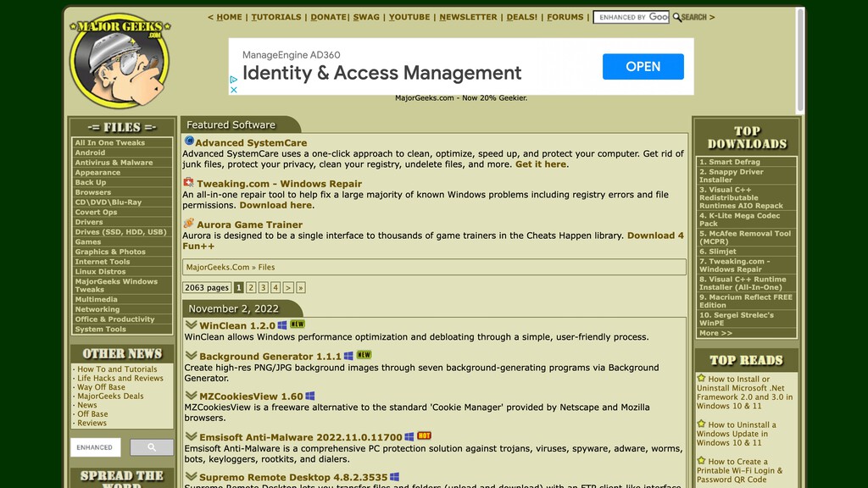The height and width of the screenshot is (488, 868).
Task: Click the MajorGeeks mascot logo
Action: [x=119, y=61]
